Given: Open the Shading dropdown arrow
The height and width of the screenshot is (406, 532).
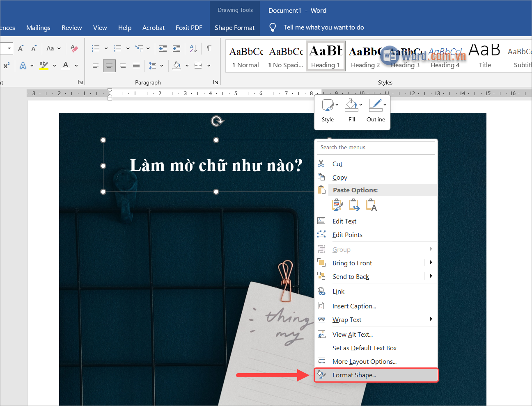Looking at the screenshot, I should pyautogui.click(x=187, y=66).
